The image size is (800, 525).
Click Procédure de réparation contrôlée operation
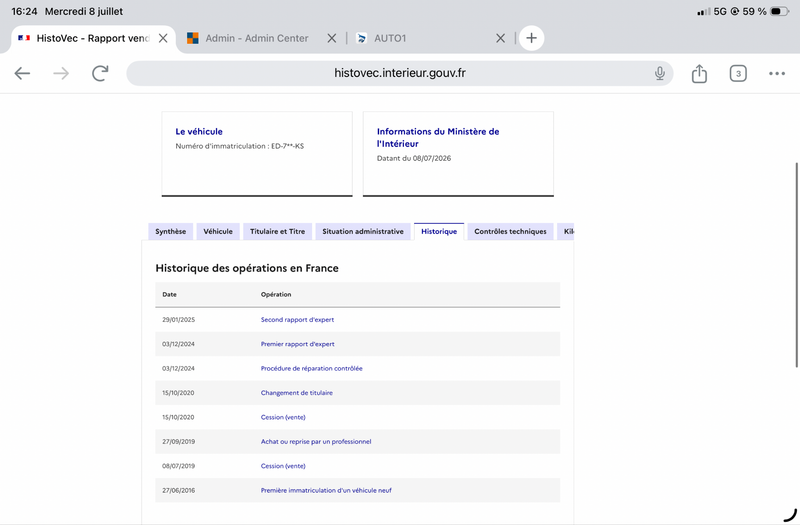(312, 368)
